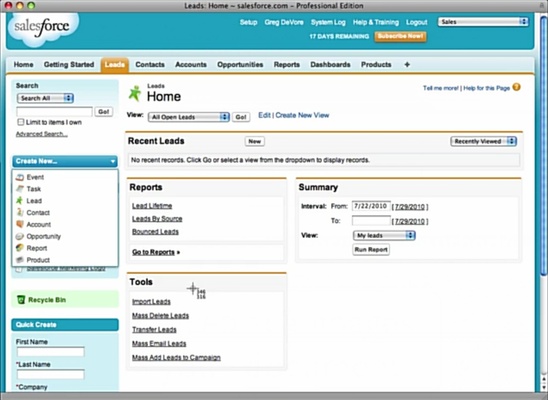Open the Help & Training link
Viewport: 548px width, 400px height.
tap(376, 22)
